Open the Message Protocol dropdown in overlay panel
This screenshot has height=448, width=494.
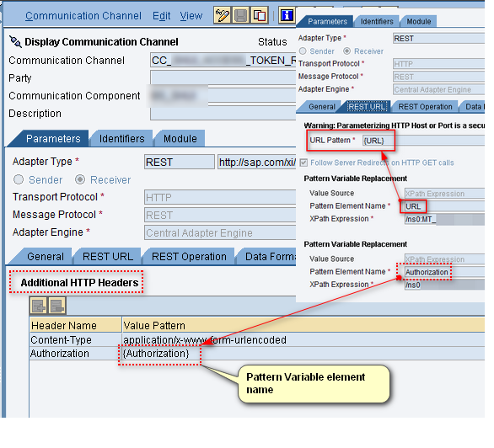[438, 77]
